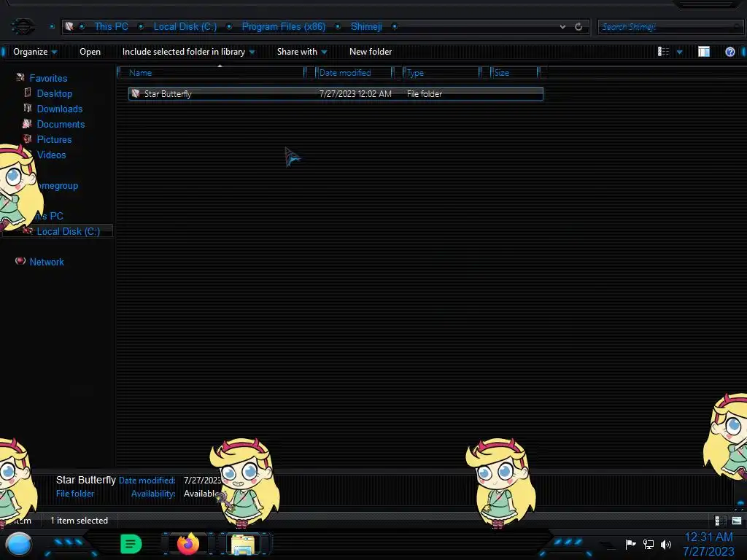The width and height of the screenshot is (747, 560).
Task: Open File Explorer taskbar icon
Action: [x=242, y=544]
